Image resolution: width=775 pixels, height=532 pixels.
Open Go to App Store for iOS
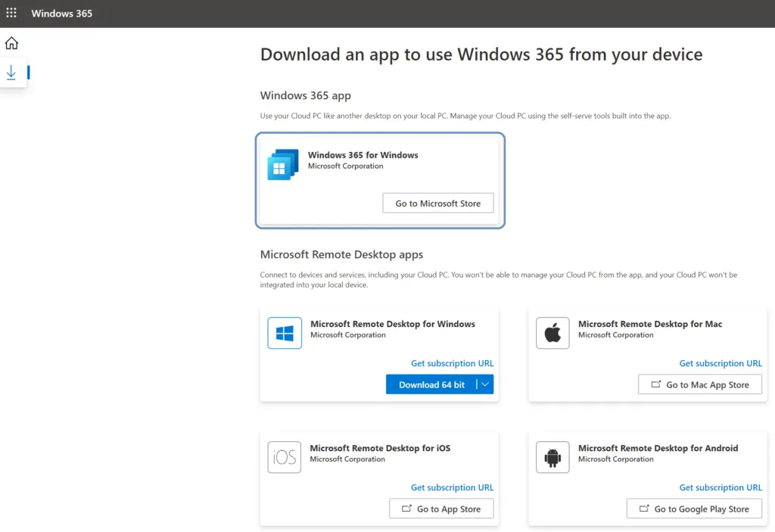441,509
